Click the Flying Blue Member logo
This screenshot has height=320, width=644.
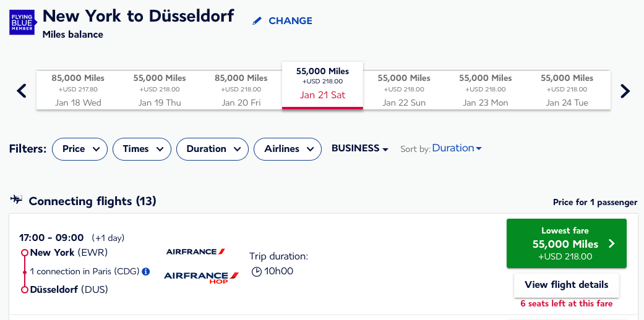pyautogui.click(x=22, y=22)
